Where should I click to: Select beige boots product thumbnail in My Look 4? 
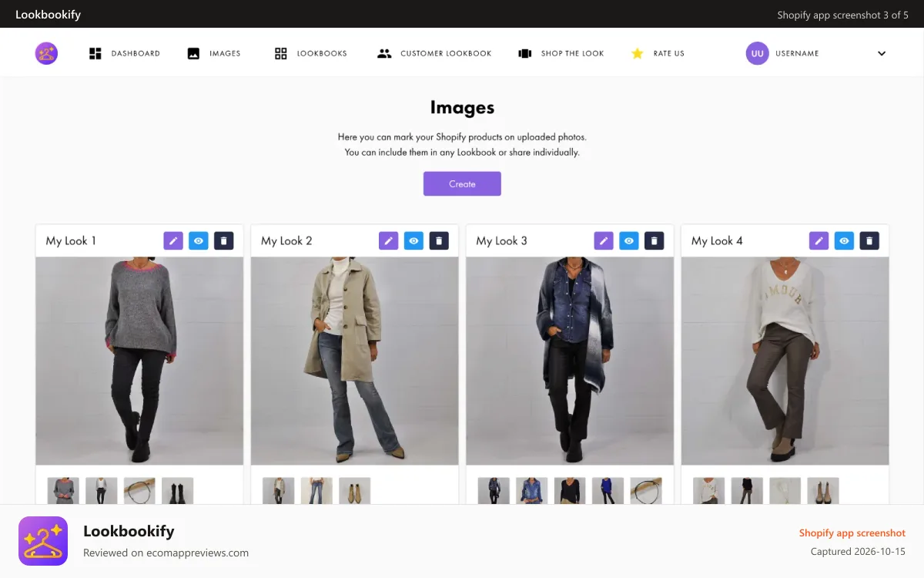click(x=823, y=491)
